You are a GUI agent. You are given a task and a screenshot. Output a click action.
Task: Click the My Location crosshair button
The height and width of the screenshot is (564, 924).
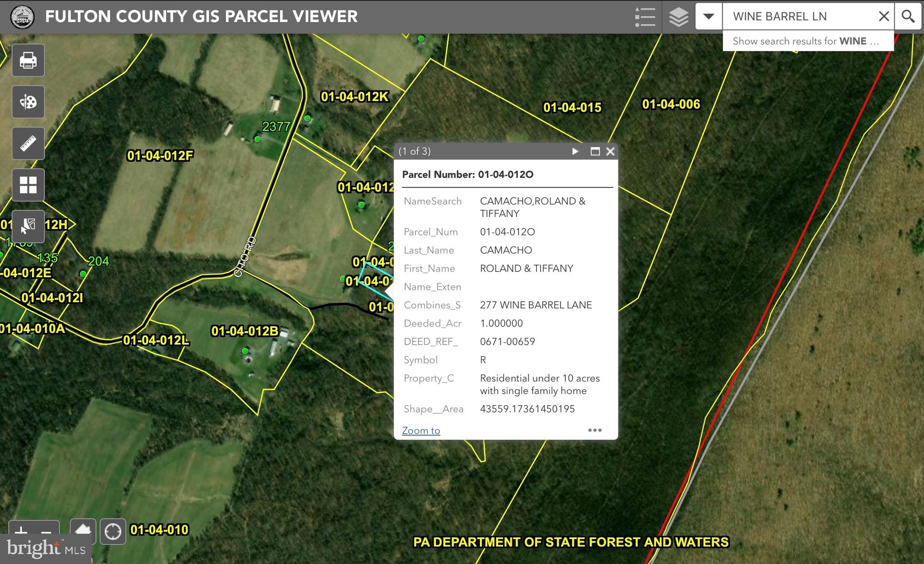tap(113, 531)
